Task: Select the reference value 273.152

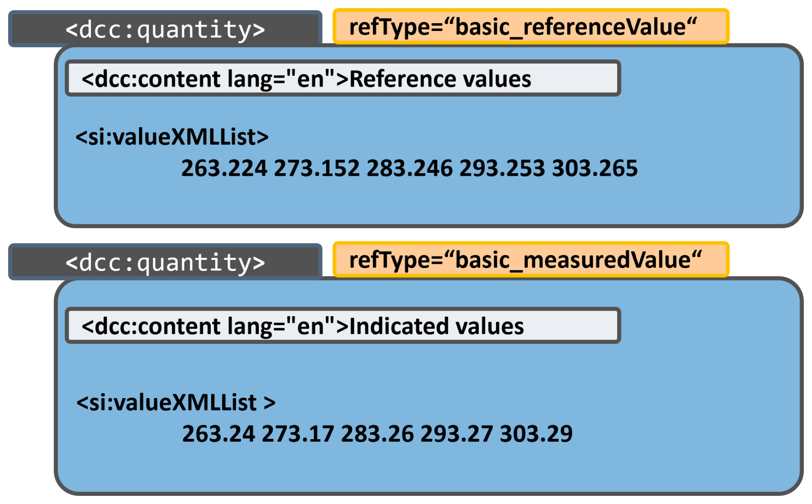Action: (317, 168)
